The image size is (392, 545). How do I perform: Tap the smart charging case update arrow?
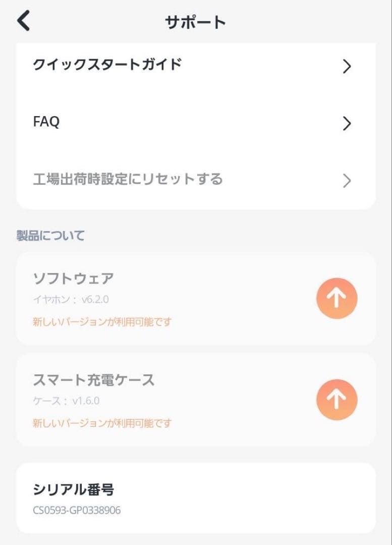pyautogui.click(x=337, y=400)
